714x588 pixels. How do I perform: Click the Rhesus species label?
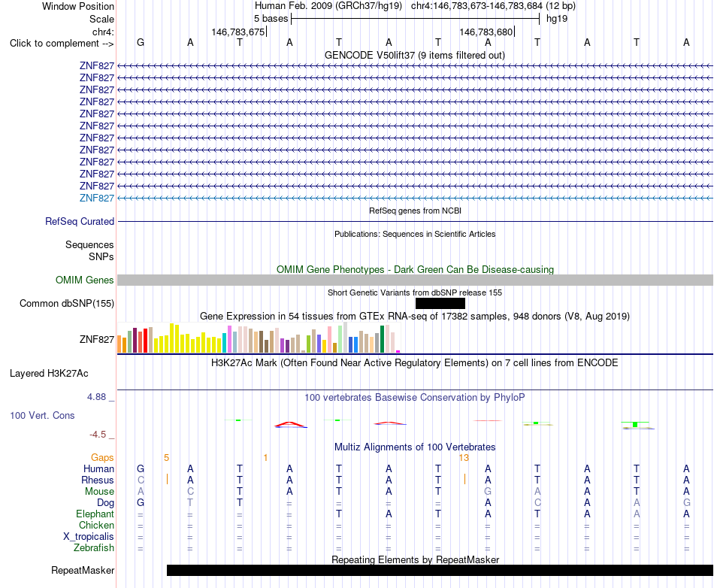point(98,480)
